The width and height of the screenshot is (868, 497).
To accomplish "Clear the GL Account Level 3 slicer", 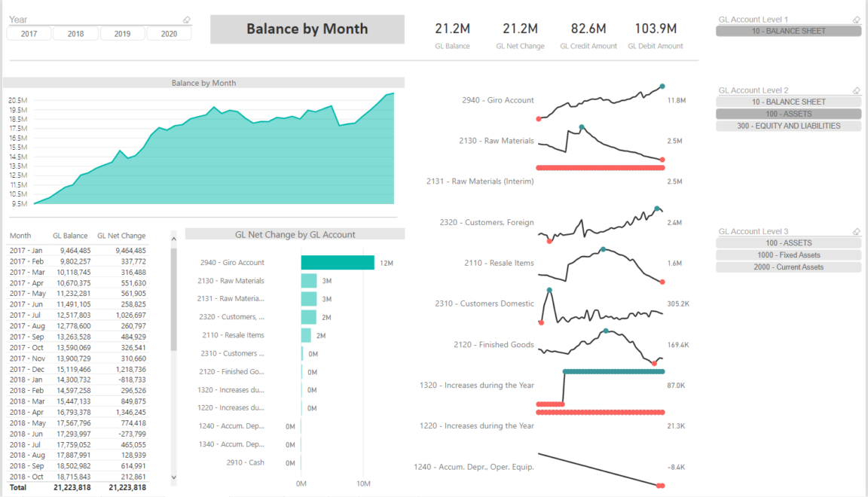I will click(x=856, y=230).
